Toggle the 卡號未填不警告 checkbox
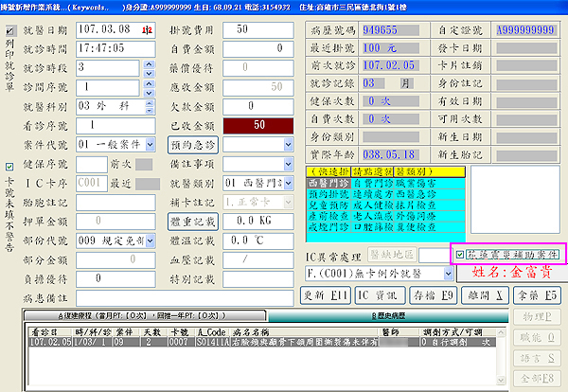 (x=9, y=168)
